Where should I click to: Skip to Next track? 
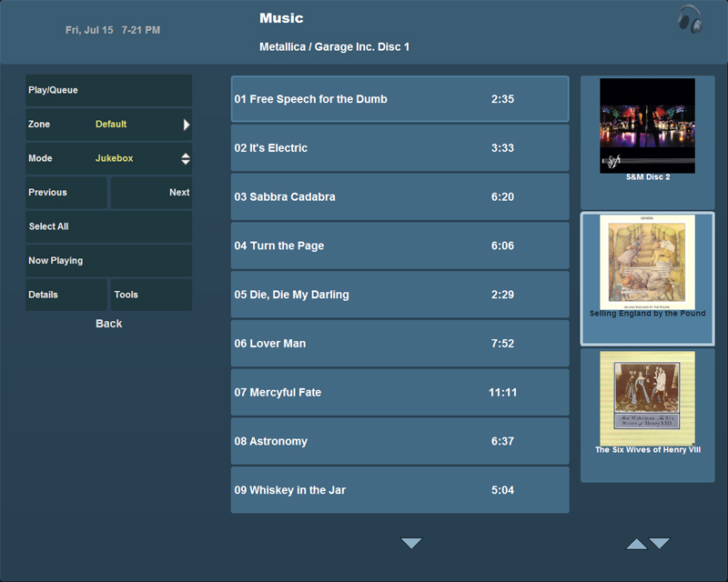(x=151, y=193)
